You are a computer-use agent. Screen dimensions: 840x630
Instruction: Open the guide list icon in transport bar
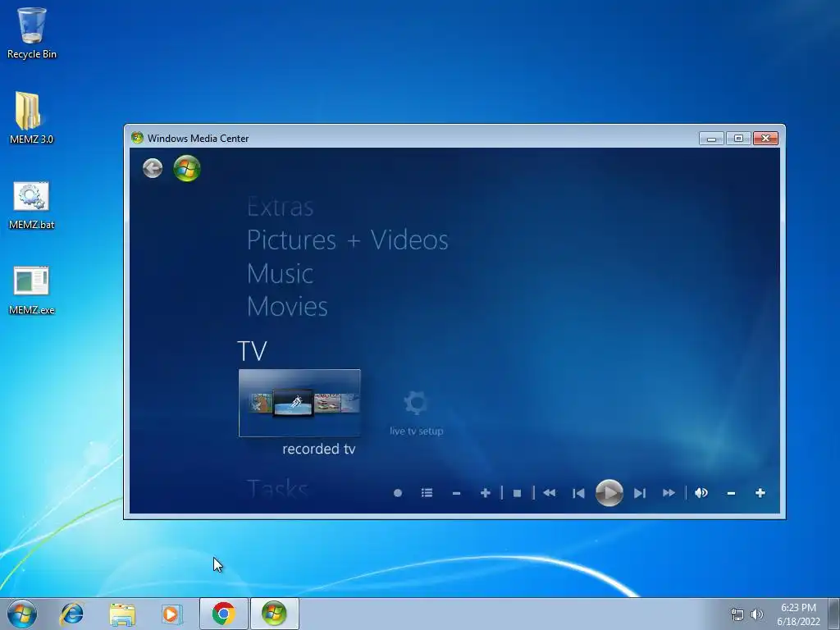pos(427,493)
